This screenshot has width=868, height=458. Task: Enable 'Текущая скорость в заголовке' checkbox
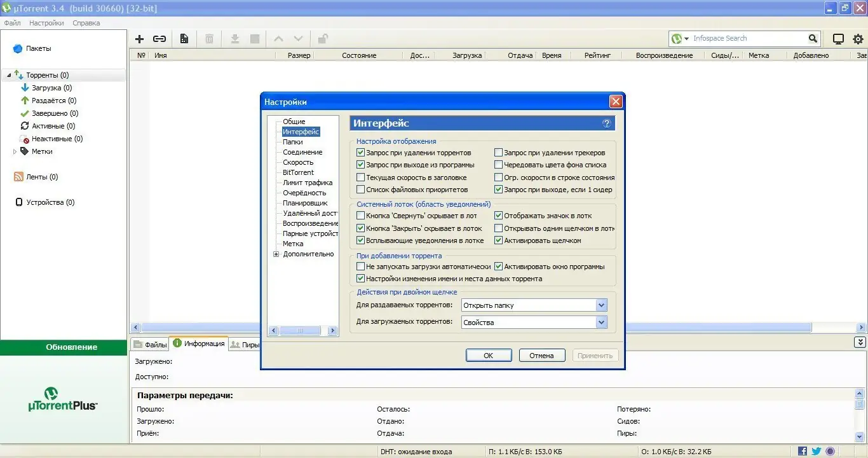[x=361, y=177]
